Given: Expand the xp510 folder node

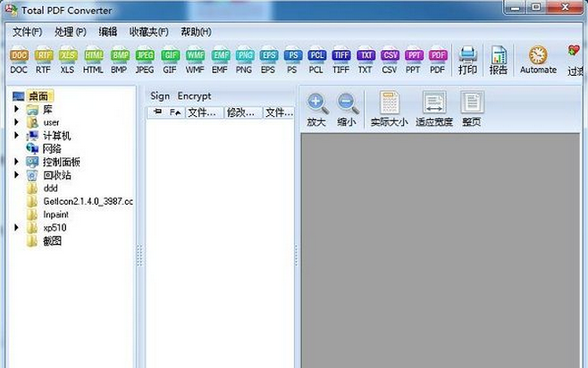Looking at the screenshot, I should click(x=16, y=228).
